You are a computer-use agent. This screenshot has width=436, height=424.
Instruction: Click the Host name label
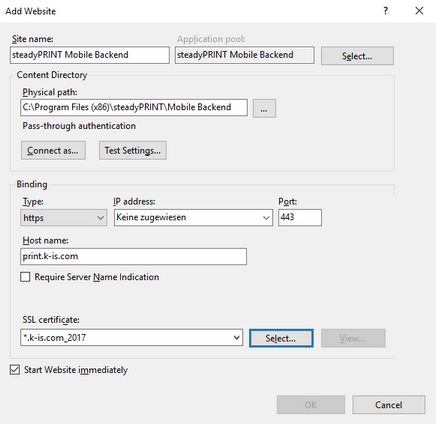point(45,240)
